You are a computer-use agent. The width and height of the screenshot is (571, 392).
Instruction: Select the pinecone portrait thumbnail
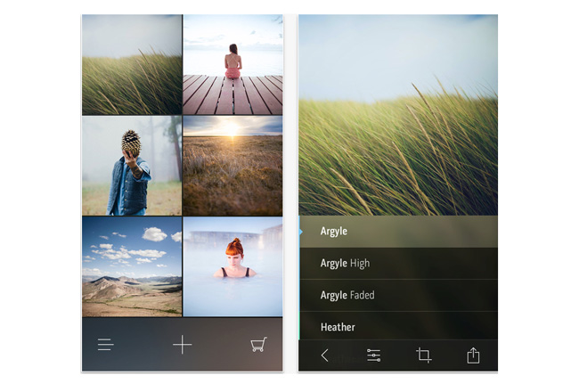(132, 166)
